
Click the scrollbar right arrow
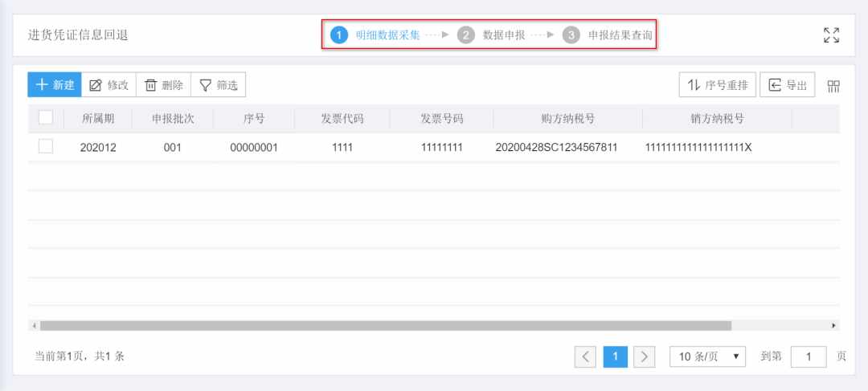(834, 326)
